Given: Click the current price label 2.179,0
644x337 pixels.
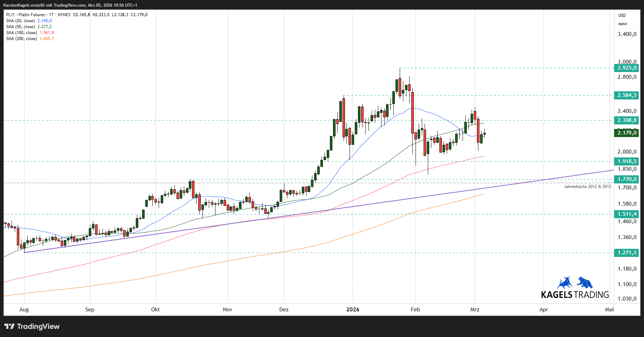Looking at the screenshot, I should tap(626, 132).
